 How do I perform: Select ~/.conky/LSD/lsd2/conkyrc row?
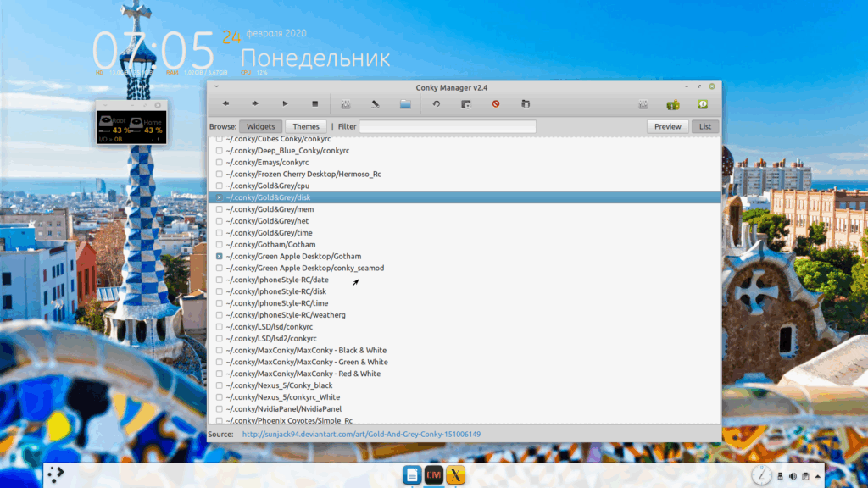464,339
